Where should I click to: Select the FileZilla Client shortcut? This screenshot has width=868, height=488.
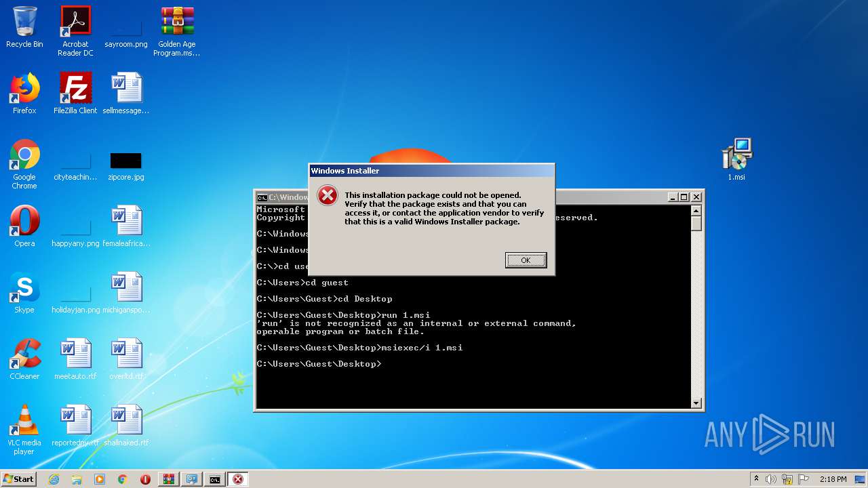tap(75, 94)
